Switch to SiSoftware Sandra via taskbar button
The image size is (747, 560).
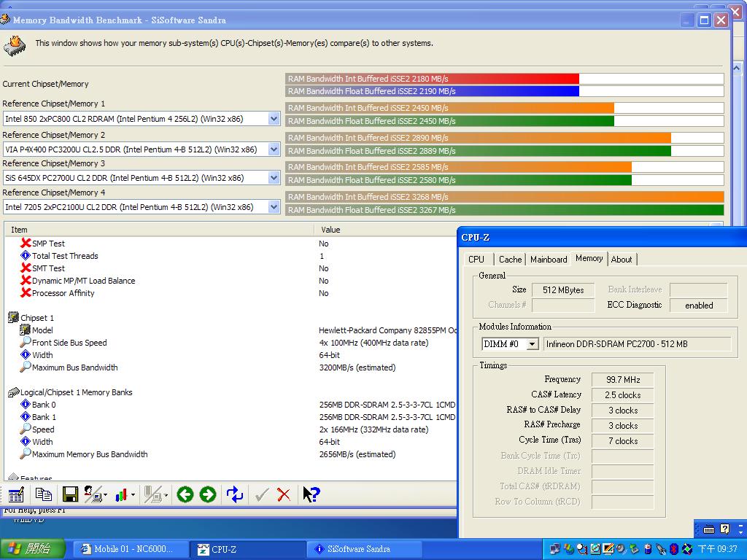[365, 549]
